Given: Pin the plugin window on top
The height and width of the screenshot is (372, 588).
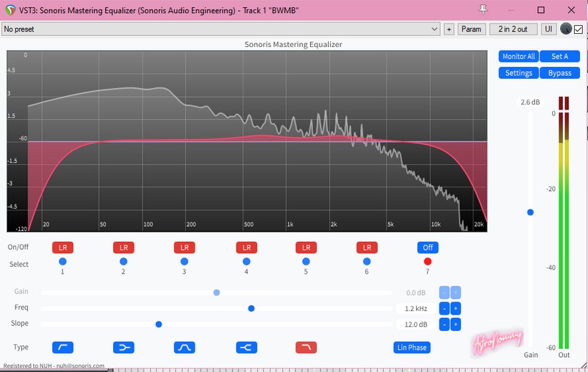Looking at the screenshot, I should [x=483, y=10].
